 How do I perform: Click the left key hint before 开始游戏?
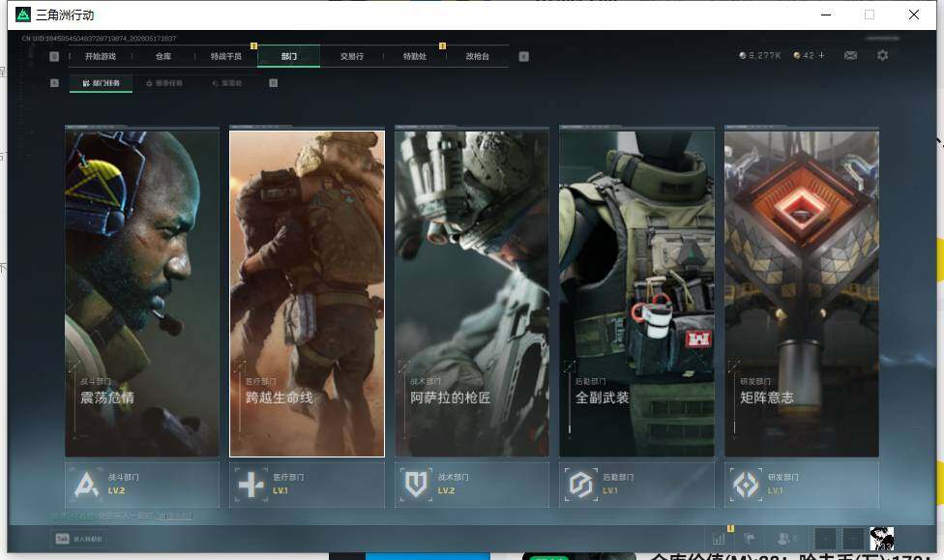coord(54,57)
